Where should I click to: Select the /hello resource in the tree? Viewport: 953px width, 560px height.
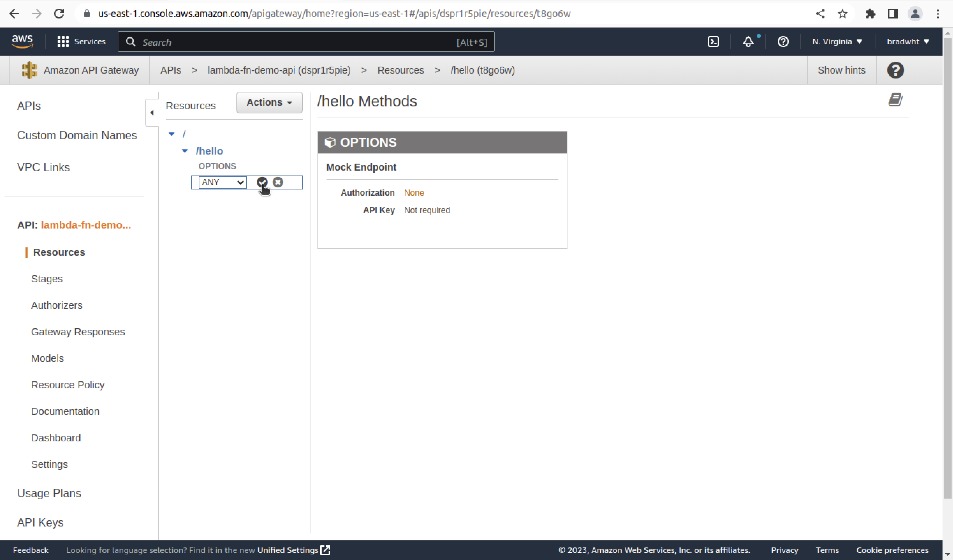[209, 151]
